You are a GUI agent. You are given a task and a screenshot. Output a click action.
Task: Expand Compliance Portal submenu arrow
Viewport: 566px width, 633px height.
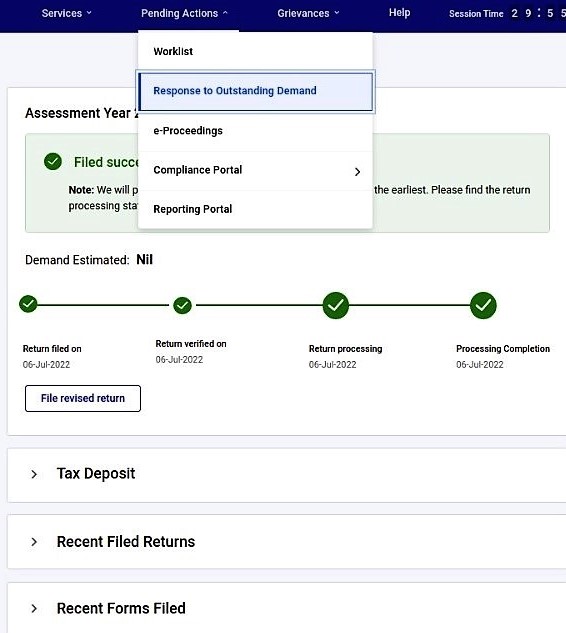pyautogui.click(x=357, y=172)
